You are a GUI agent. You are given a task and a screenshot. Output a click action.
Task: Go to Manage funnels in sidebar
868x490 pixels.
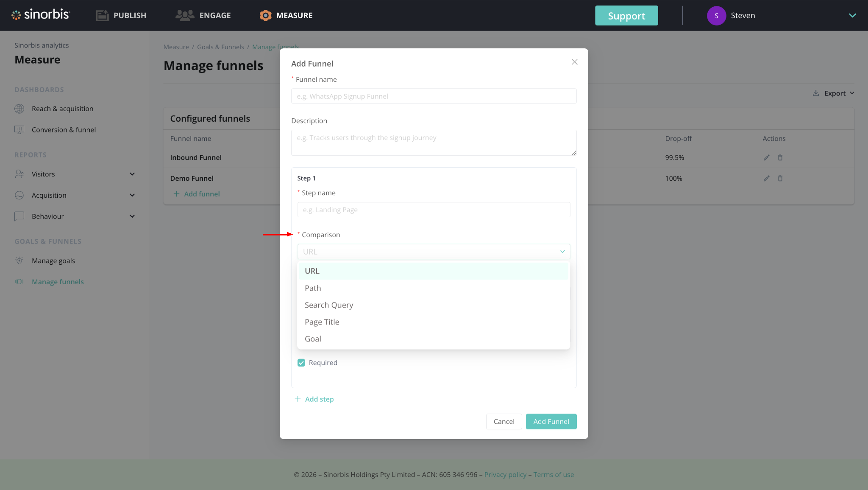pos(58,282)
